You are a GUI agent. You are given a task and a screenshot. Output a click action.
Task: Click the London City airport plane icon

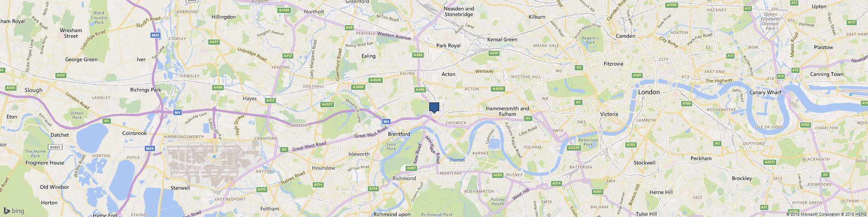coord(850,94)
